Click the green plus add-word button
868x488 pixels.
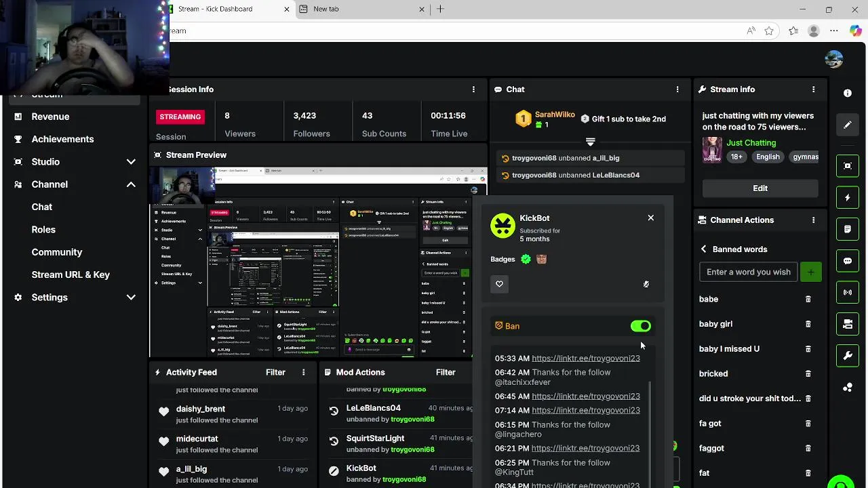click(810, 272)
